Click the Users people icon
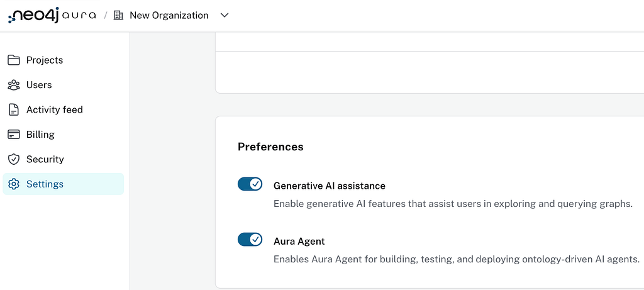Screen dimensions: 644x290 (14, 85)
